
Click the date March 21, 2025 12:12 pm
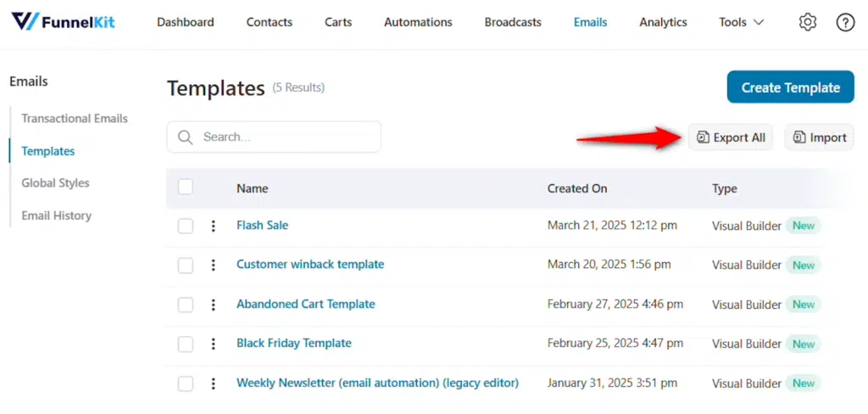pos(612,226)
